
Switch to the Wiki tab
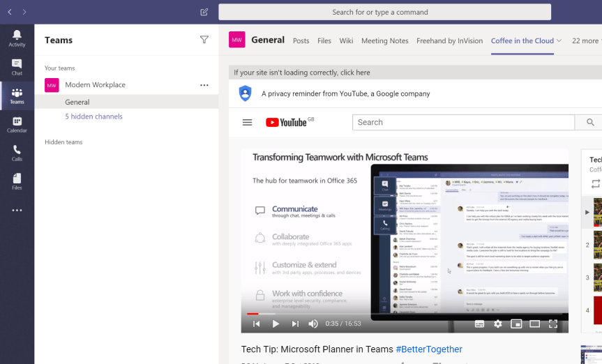[x=346, y=40]
